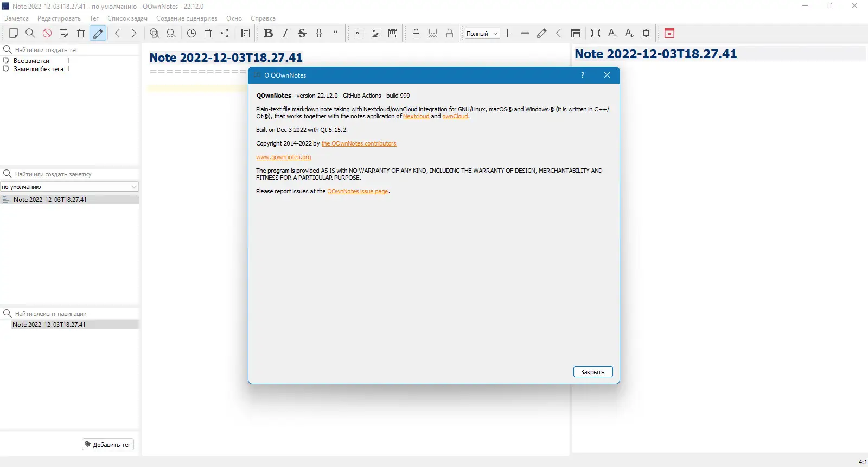The width and height of the screenshot is (868, 467).
Task: Click the red window icon in toolbar
Action: pos(669,33)
